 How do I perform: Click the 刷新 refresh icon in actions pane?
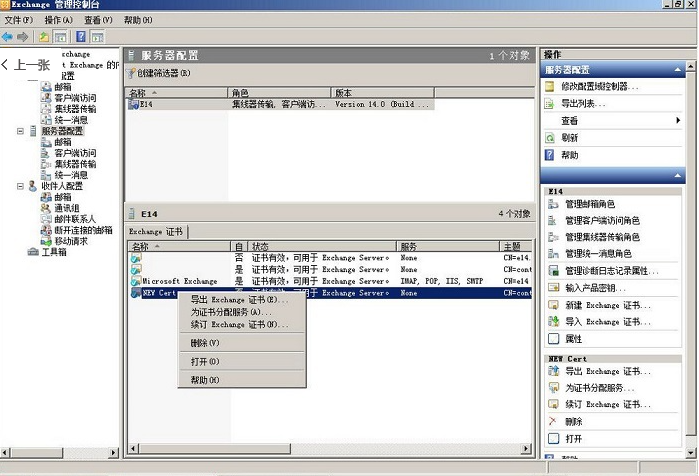tap(550, 138)
